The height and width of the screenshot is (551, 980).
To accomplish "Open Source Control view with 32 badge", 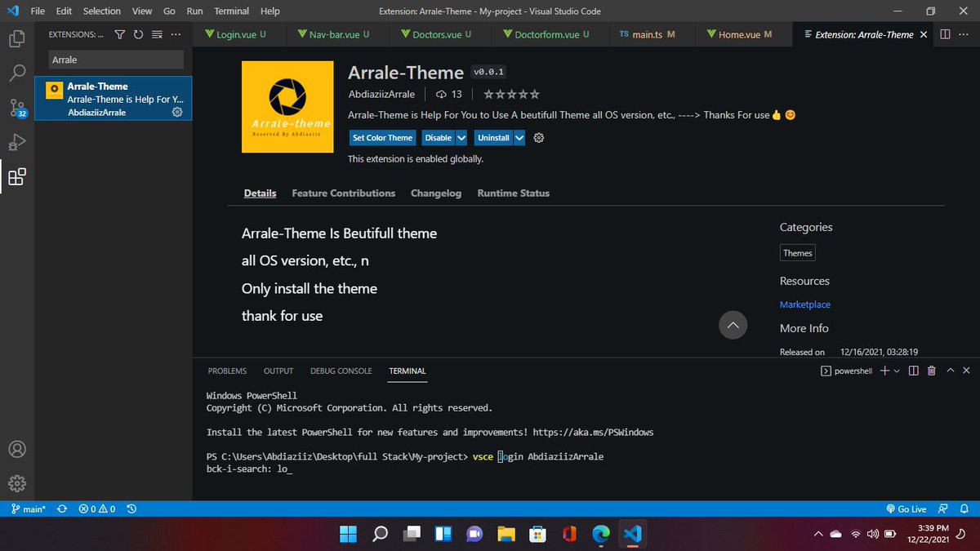I will 17,109.
